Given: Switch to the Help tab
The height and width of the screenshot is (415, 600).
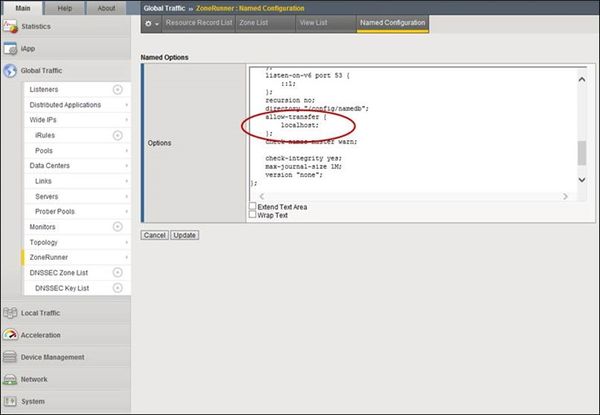Looking at the screenshot, I should click(65, 8).
